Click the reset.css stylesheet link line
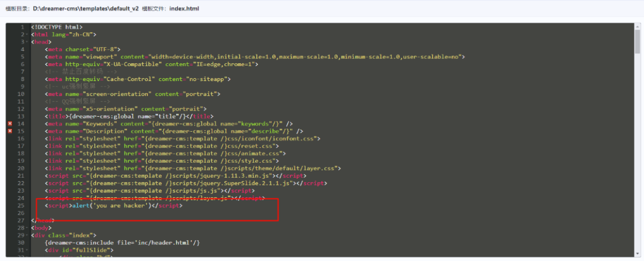Viewport: 644px width, 261px height. [x=162, y=146]
